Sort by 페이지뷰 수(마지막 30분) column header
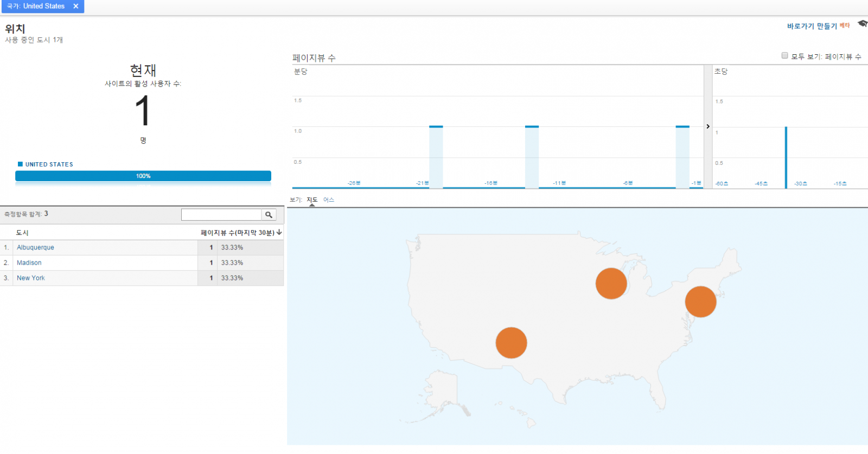The width and height of the screenshot is (868, 454). pyautogui.click(x=238, y=233)
